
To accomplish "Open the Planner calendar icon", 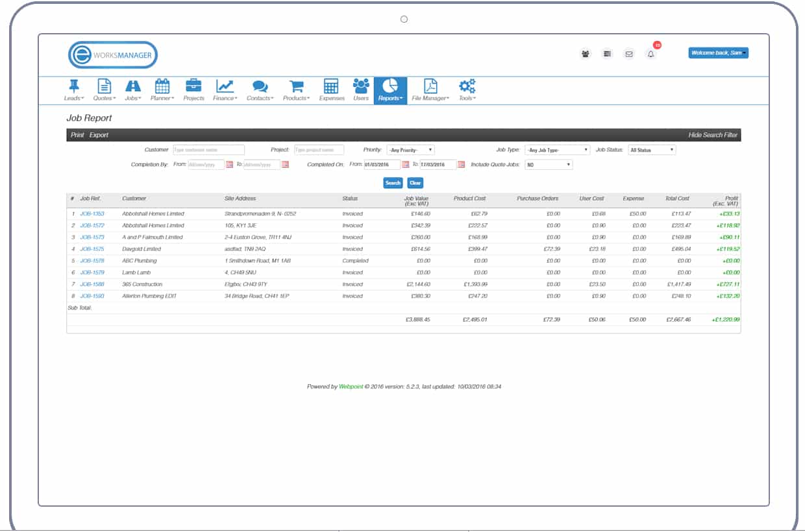I will pos(162,86).
